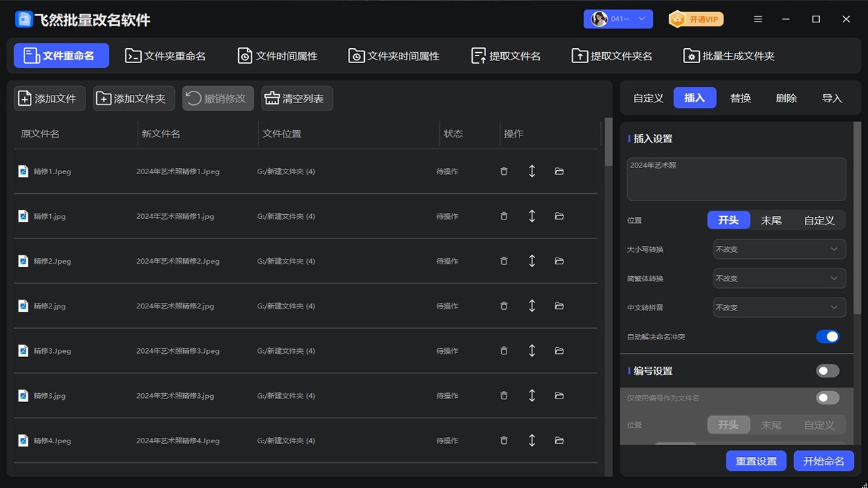Image resolution: width=868 pixels, height=488 pixels.
Task: Expand the 中文转拼音 dropdown
Action: tap(779, 307)
